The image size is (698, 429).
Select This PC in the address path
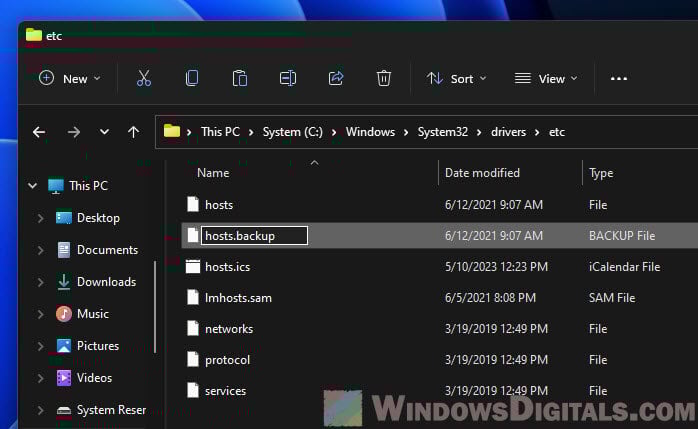pyautogui.click(x=220, y=132)
